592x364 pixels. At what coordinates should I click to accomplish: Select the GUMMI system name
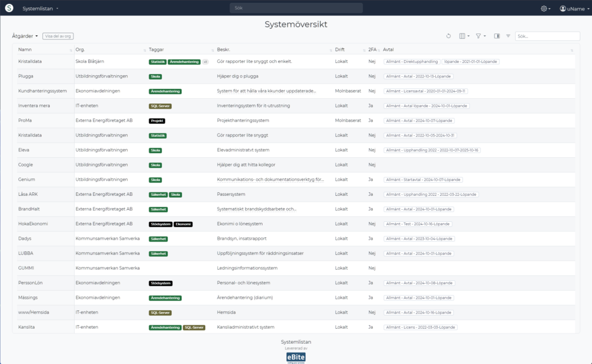pos(26,268)
